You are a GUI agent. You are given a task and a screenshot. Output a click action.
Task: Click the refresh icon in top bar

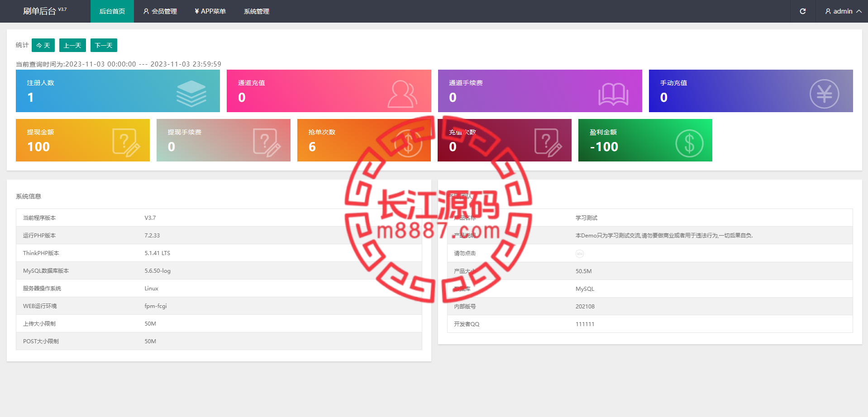click(x=802, y=11)
